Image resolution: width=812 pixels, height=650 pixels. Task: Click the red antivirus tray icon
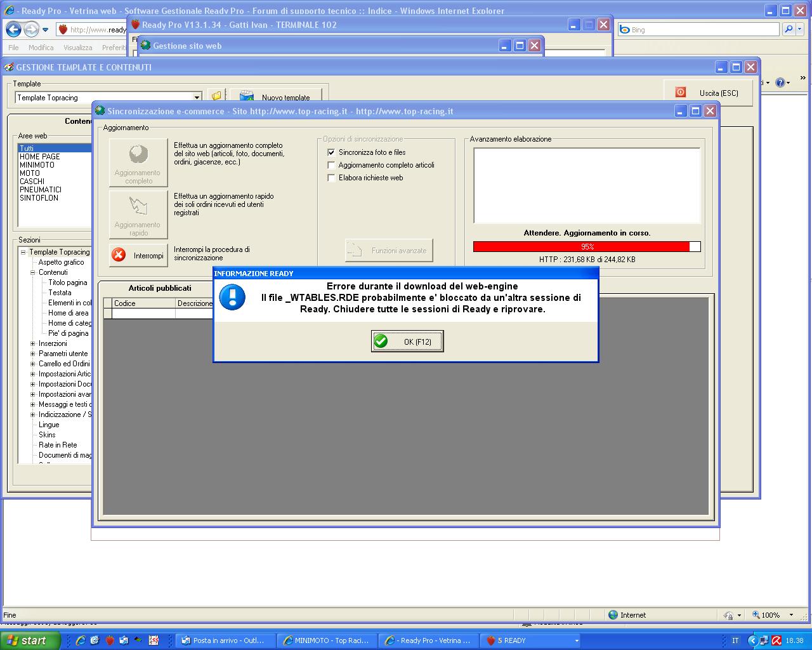(x=776, y=640)
